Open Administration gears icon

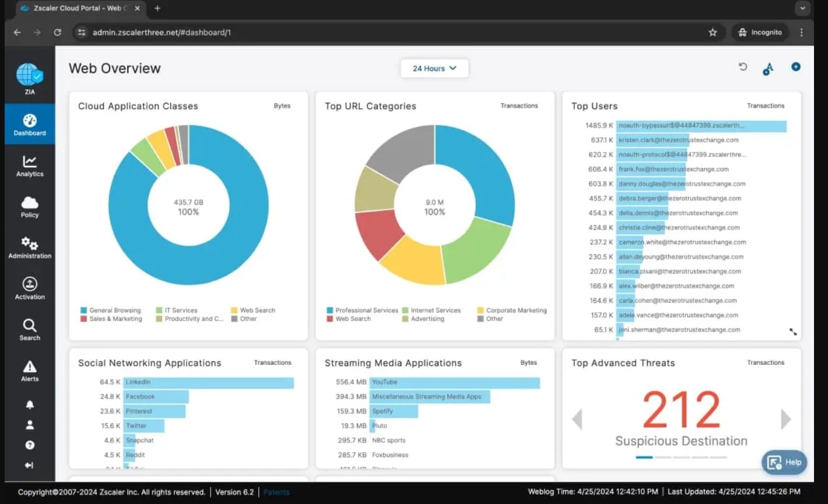[30, 248]
